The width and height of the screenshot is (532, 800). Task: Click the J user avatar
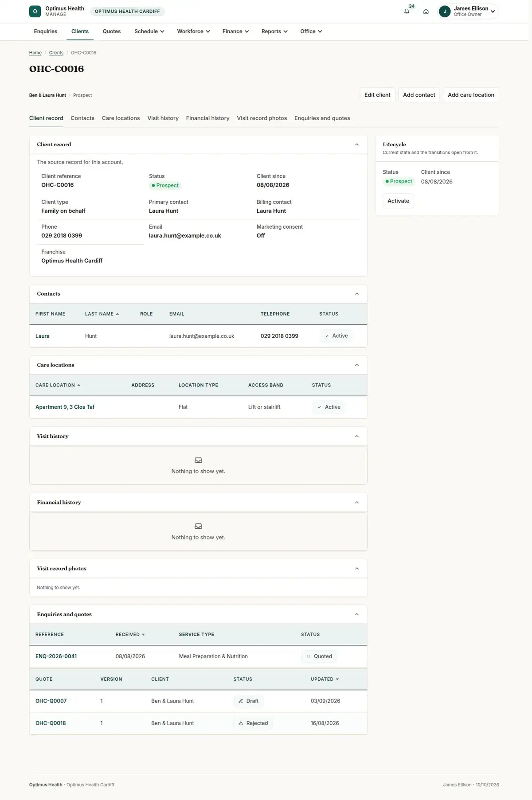(445, 12)
